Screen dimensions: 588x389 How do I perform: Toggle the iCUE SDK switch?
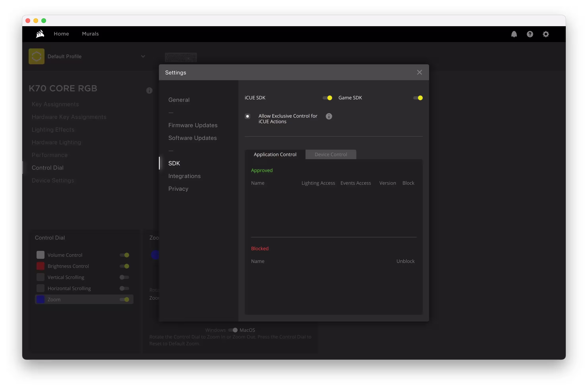[327, 98]
